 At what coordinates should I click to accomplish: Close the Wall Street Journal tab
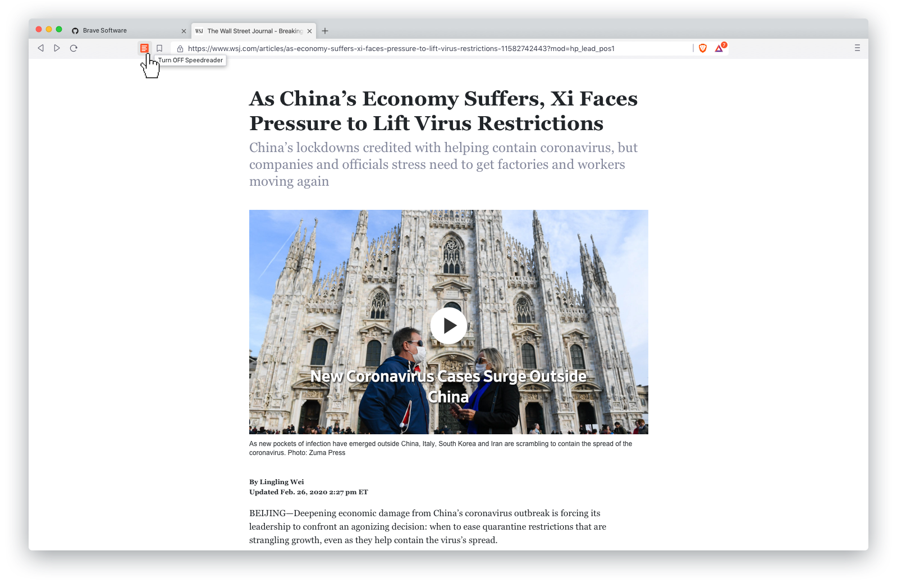tap(309, 31)
